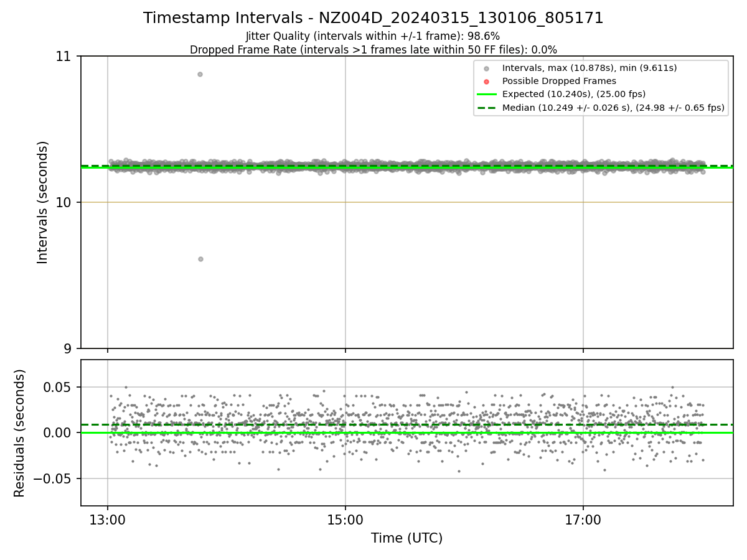Click the dashed green Median legend line
The image size is (747, 560).
[487, 108]
